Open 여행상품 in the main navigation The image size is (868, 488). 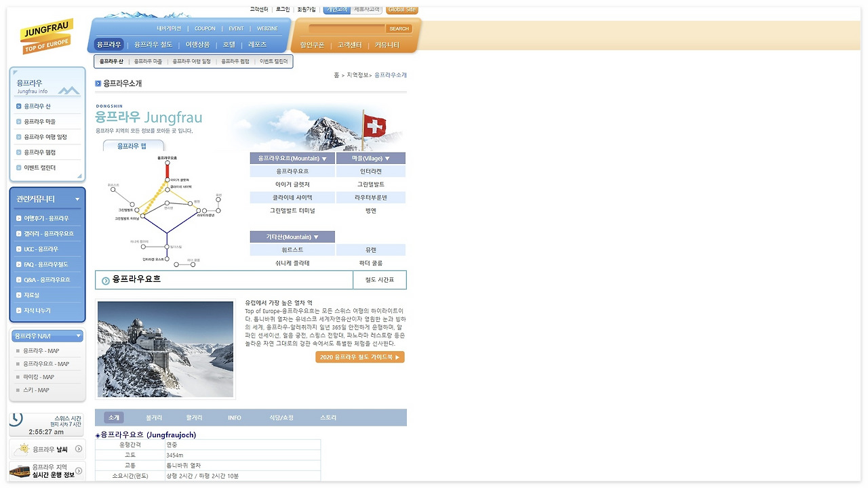point(197,45)
